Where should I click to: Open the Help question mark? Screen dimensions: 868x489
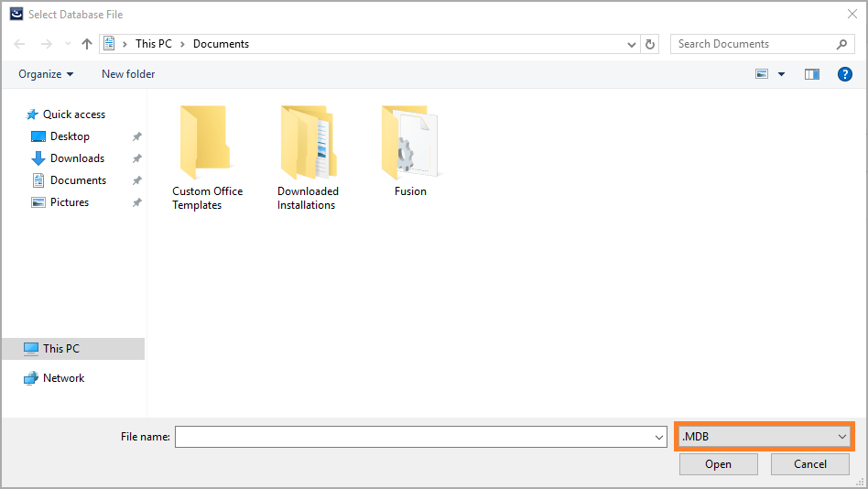pos(845,74)
